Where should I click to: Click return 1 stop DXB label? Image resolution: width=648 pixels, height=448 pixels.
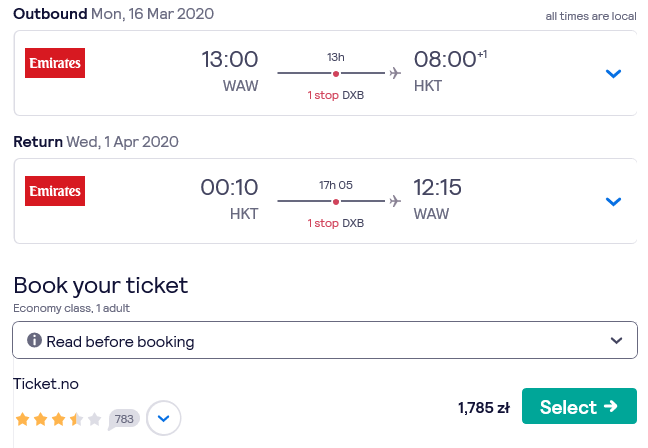pyautogui.click(x=336, y=223)
